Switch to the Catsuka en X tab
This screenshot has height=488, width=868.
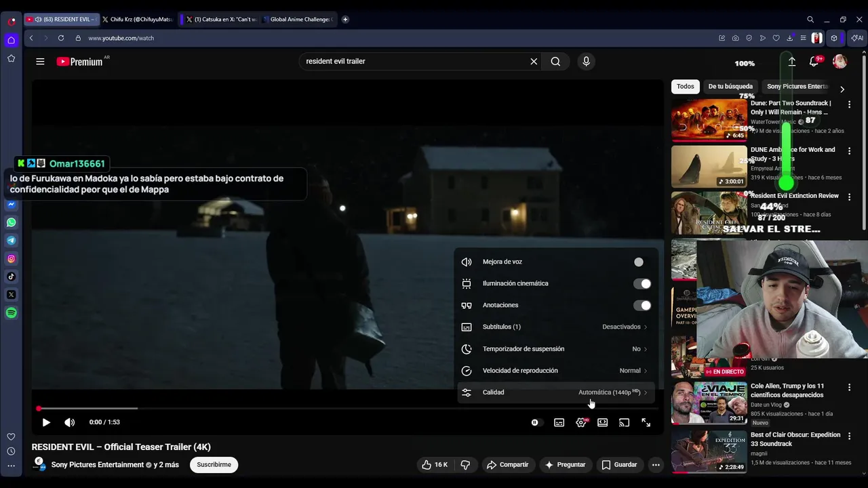[x=220, y=20]
